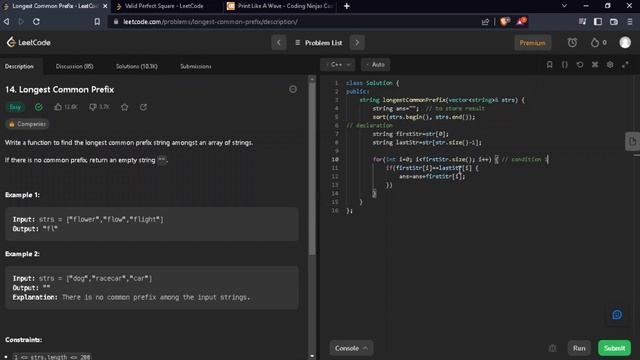This screenshot has height=360, width=640.
Task: Click the line with sort(strs.begin()
Action: click(424, 117)
